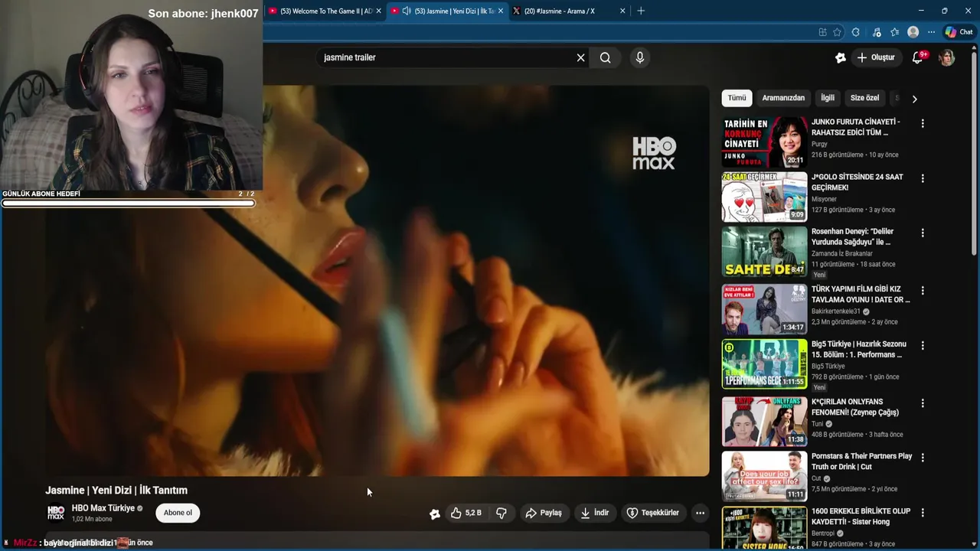Screen dimensions: 980x551
Task: Open options for Kaçırılan OnlyFans Fenomeni video
Action: pos(923,403)
